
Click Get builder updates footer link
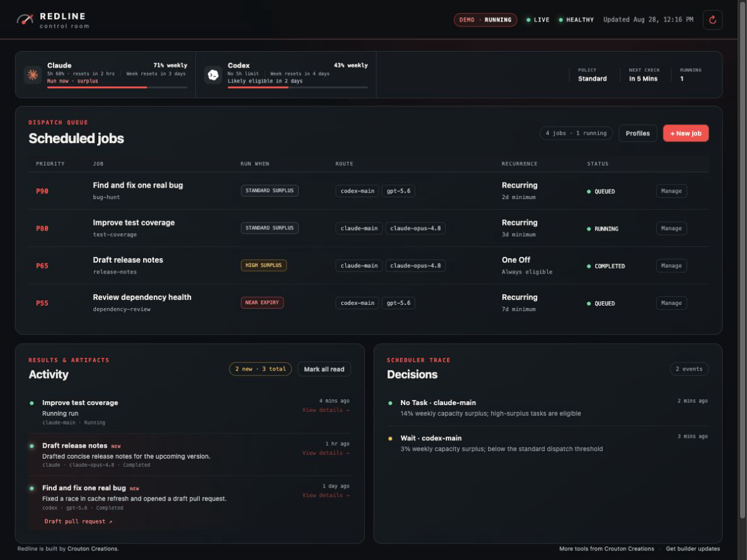pos(693,549)
